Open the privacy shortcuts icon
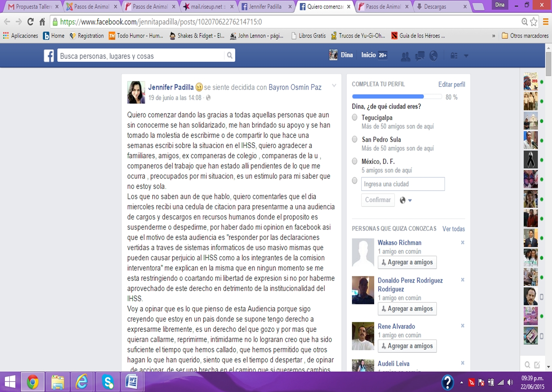This screenshot has width=552, height=392. tap(454, 56)
